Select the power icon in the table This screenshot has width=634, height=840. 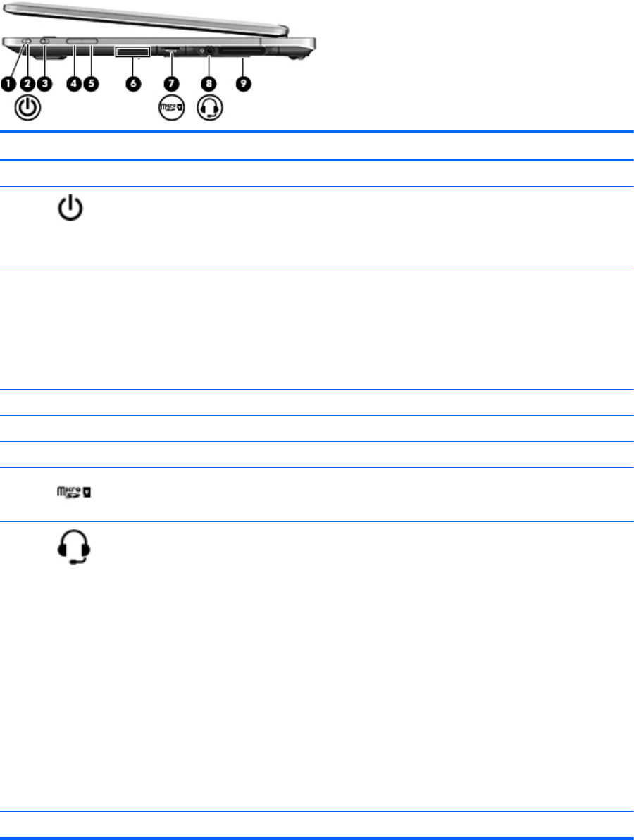tap(70, 209)
